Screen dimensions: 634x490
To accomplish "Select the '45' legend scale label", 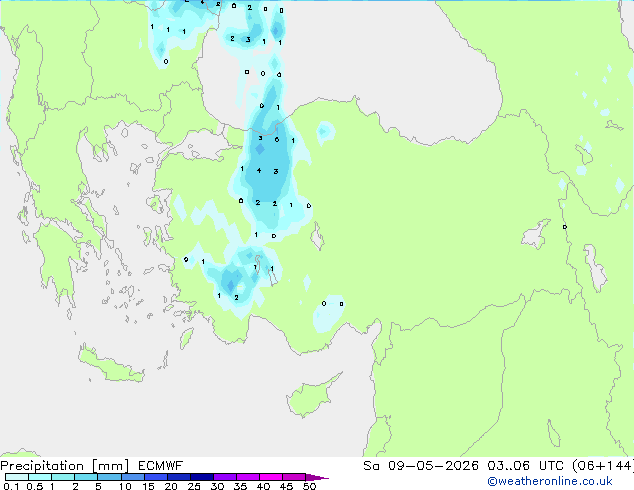I will [x=286, y=486].
